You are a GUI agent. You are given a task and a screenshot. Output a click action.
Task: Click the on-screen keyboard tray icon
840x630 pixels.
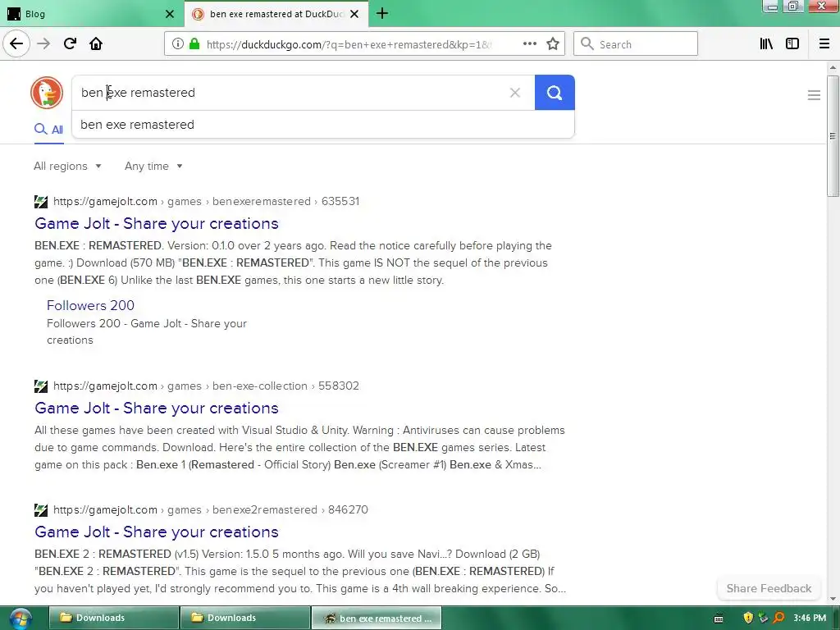click(719, 619)
